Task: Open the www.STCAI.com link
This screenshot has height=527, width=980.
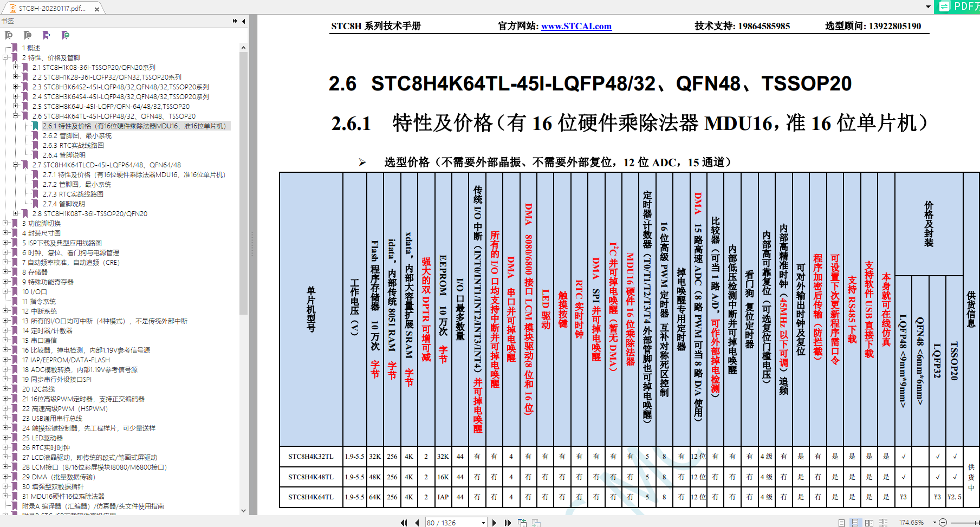Action: tap(576, 26)
